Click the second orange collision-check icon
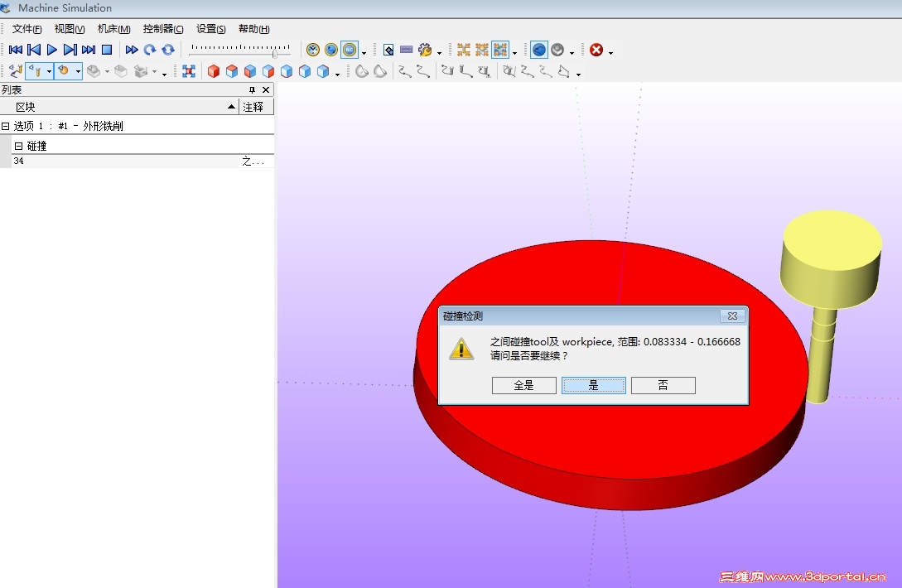The height and width of the screenshot is (588, 902). [x=482, y=50]
